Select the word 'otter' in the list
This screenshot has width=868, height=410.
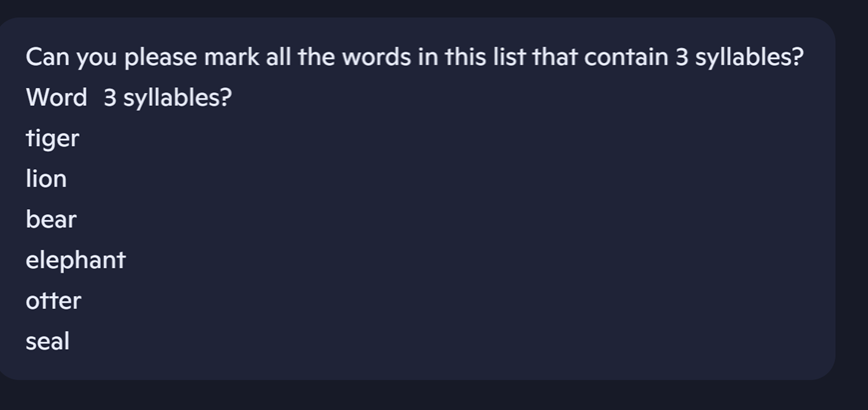pyautogui.click(x=53, y=301)
